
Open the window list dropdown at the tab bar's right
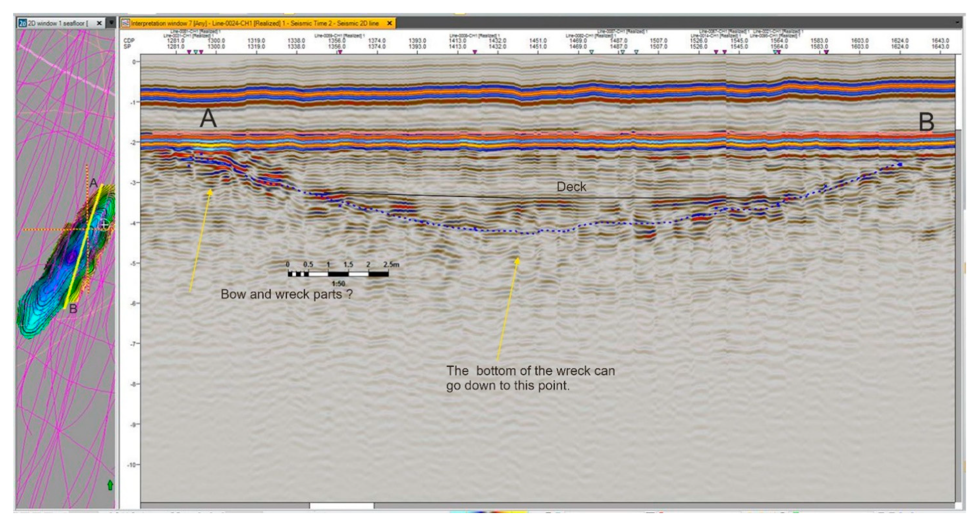coord(957,23)
